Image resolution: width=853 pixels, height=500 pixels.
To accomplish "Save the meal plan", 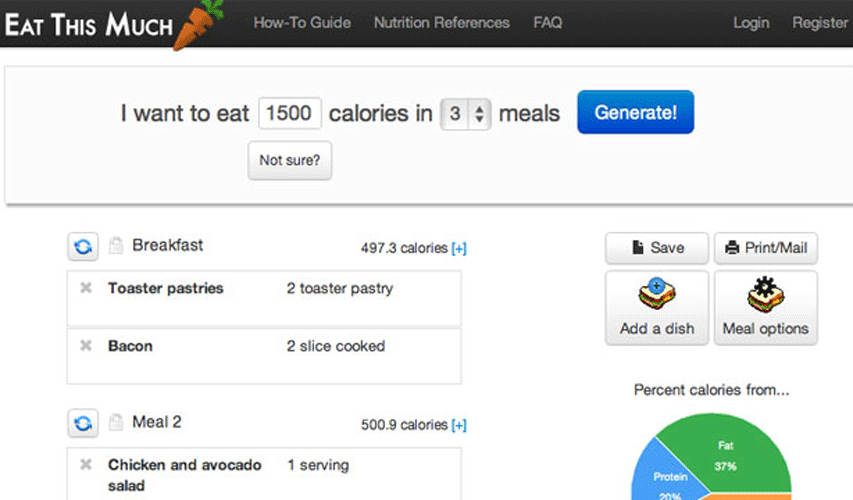I will click(657, 248).
